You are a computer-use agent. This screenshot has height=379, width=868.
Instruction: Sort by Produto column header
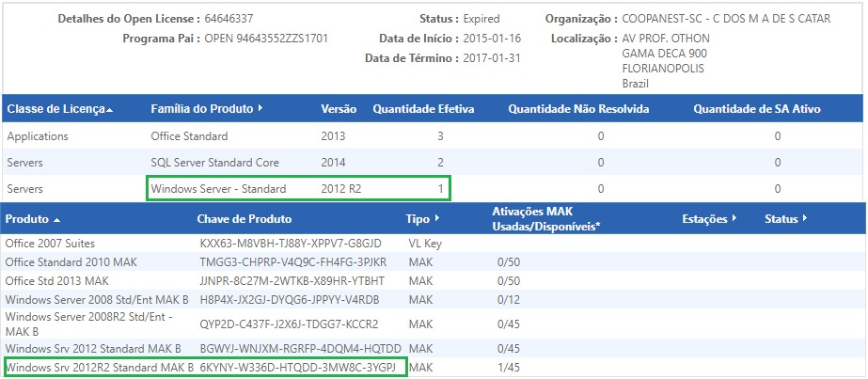(33, 219)
